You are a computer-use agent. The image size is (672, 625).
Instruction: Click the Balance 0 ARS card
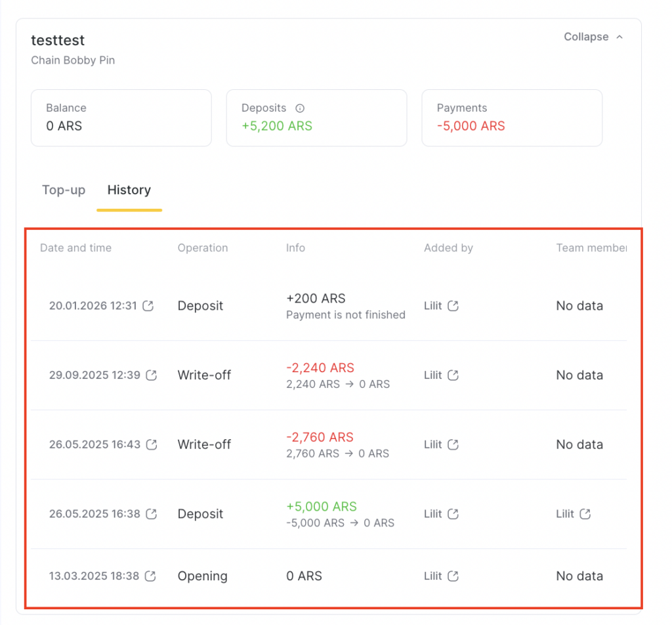[121, 118]
